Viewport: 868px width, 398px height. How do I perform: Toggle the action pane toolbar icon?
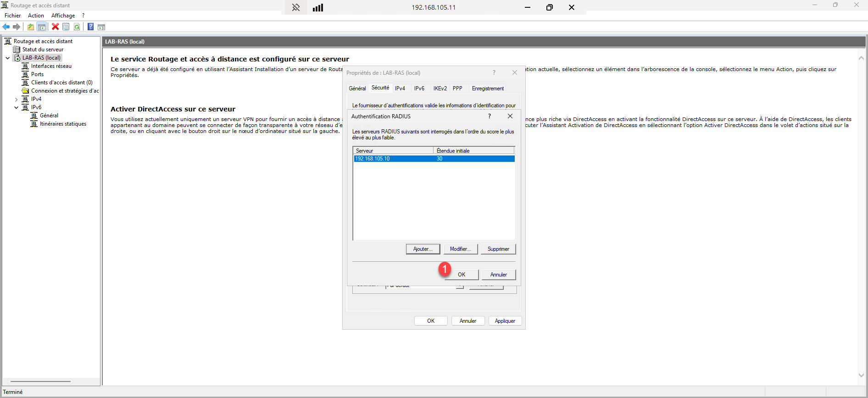pos(101,27)
